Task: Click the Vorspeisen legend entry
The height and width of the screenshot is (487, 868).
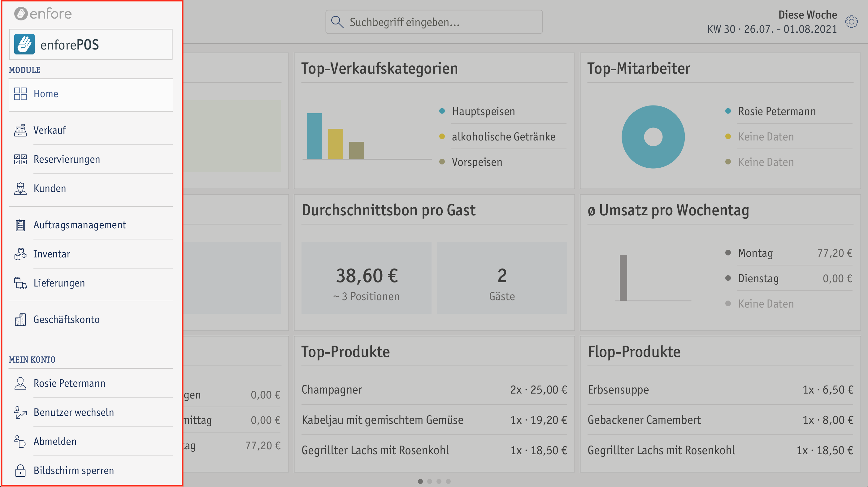Action: pos(502,162)
